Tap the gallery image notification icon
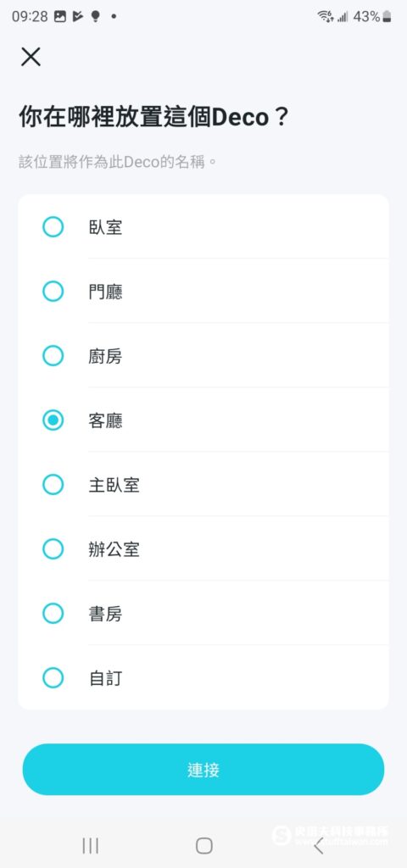This screenshot has height=868, width=407. [x=60, y=17]
